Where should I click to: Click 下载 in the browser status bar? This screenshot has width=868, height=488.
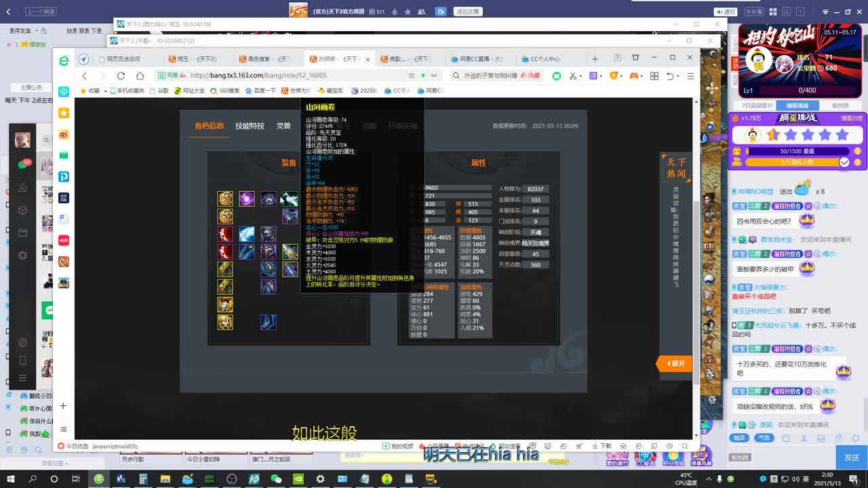pyautogui.click(x=601, y=446)
